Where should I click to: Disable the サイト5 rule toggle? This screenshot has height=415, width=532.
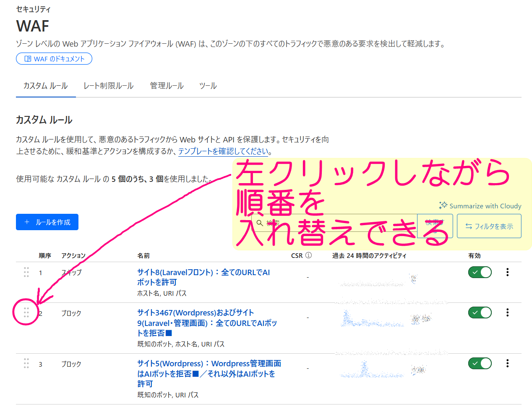[x=480, y=363]
